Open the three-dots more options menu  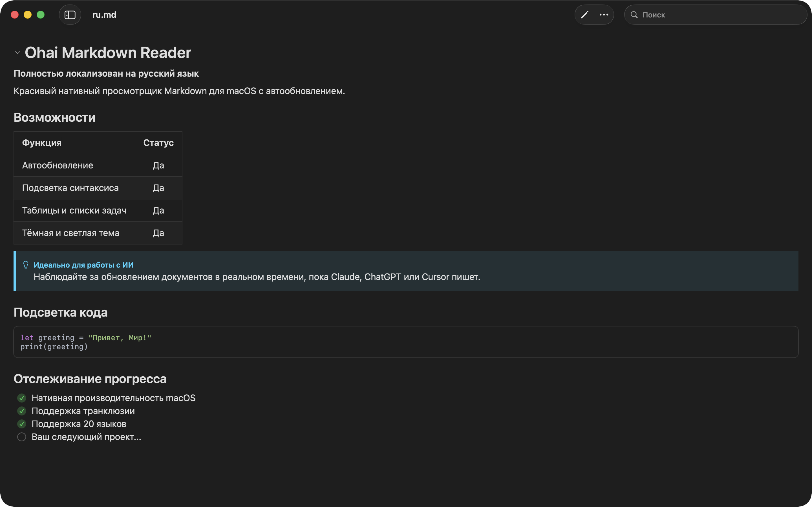pos(604,15)
